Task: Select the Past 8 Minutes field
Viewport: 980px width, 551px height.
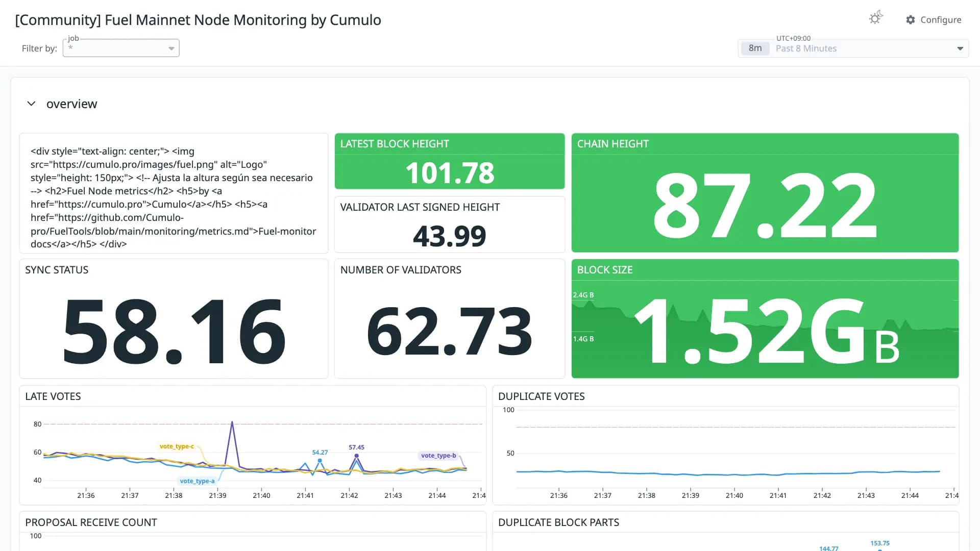Action: pyautogui.click(x=853, y=48)
